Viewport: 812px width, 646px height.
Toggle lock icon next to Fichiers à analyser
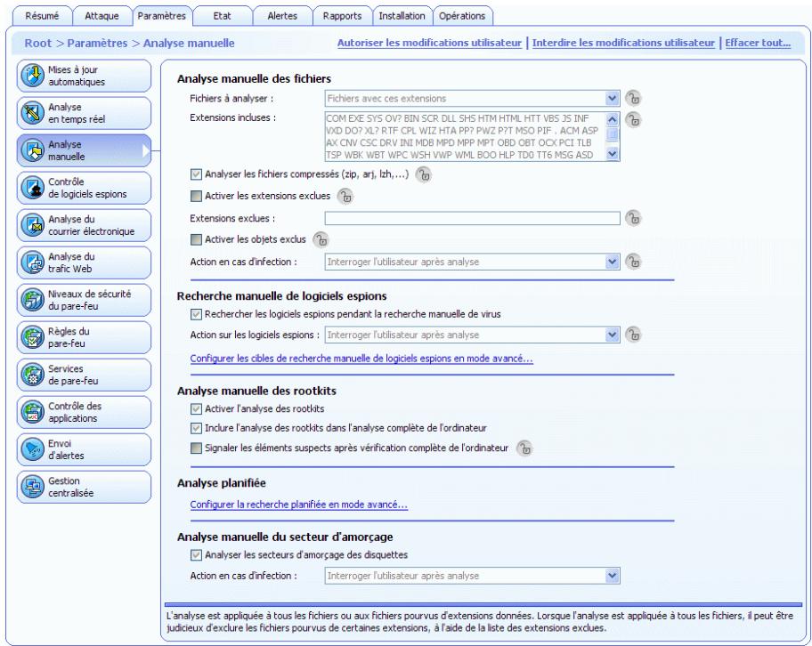click(633, 98)
